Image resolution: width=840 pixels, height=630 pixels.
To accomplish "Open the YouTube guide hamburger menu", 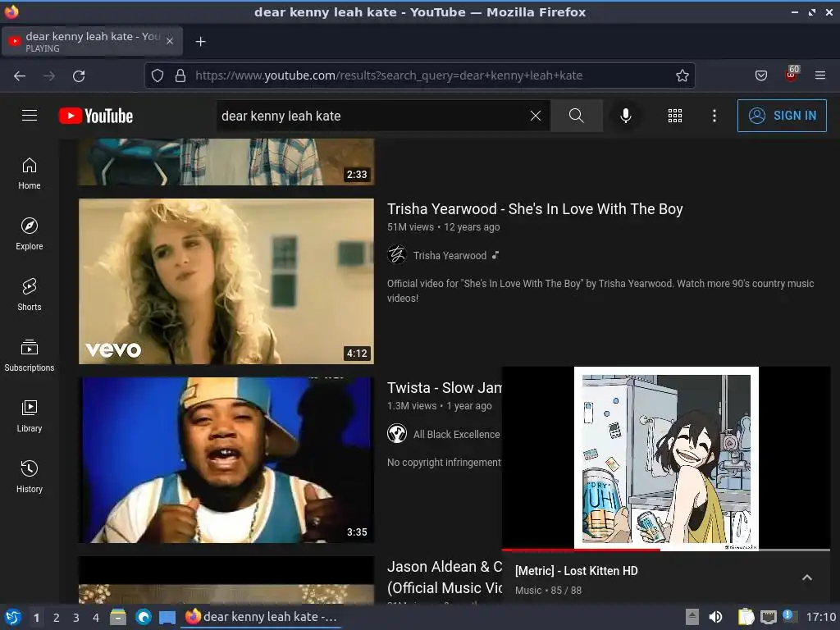I will [30, 115].
